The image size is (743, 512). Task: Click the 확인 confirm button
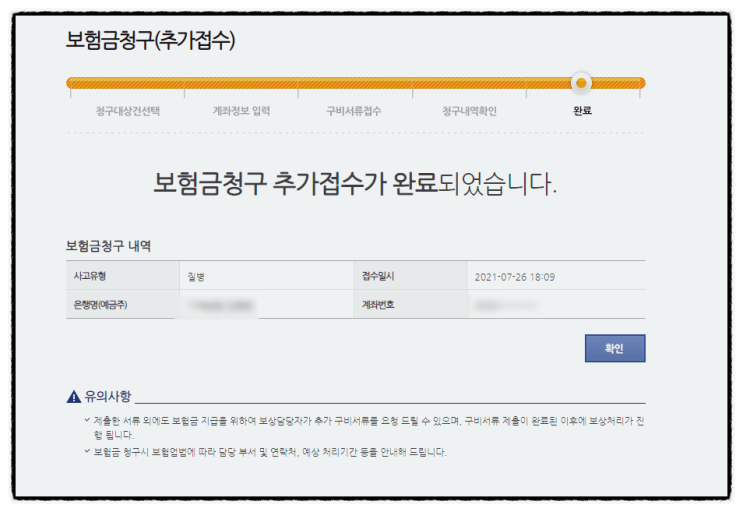615,348
